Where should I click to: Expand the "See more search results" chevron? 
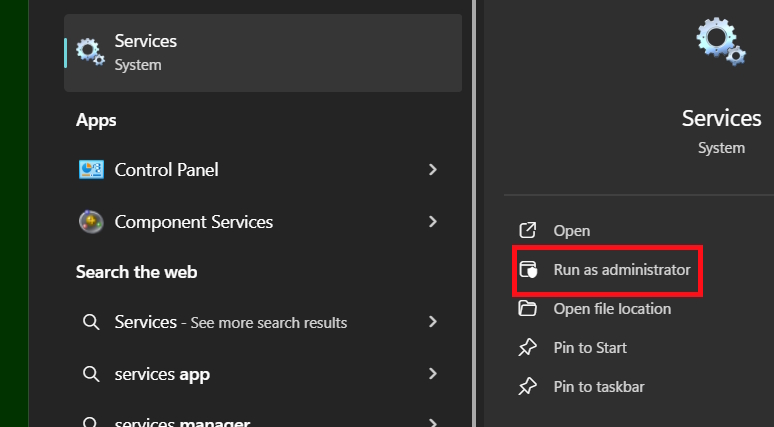[x=433, y=322]
